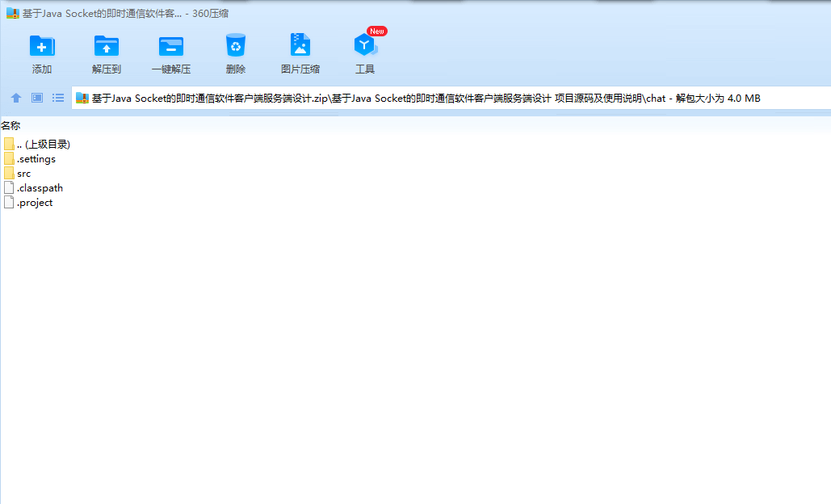Open the 图片压缩 image compression tool
The image size is (831, 504).
tap(300, 45)
